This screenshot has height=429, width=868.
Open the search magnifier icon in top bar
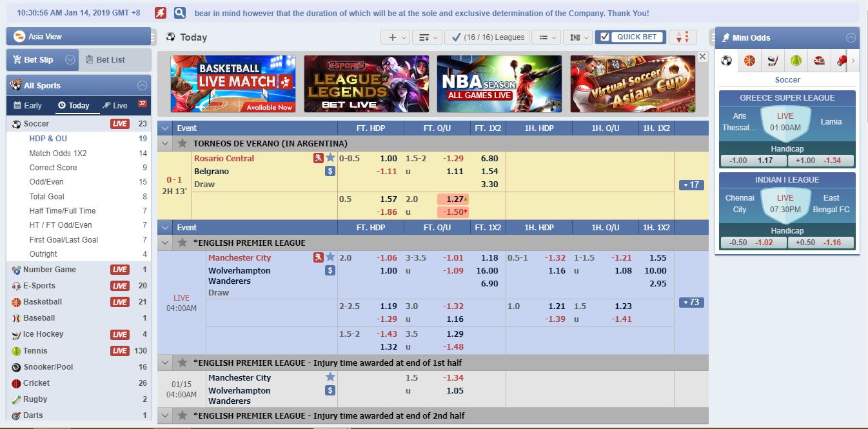pyautogui.click(x=180, y=13)
